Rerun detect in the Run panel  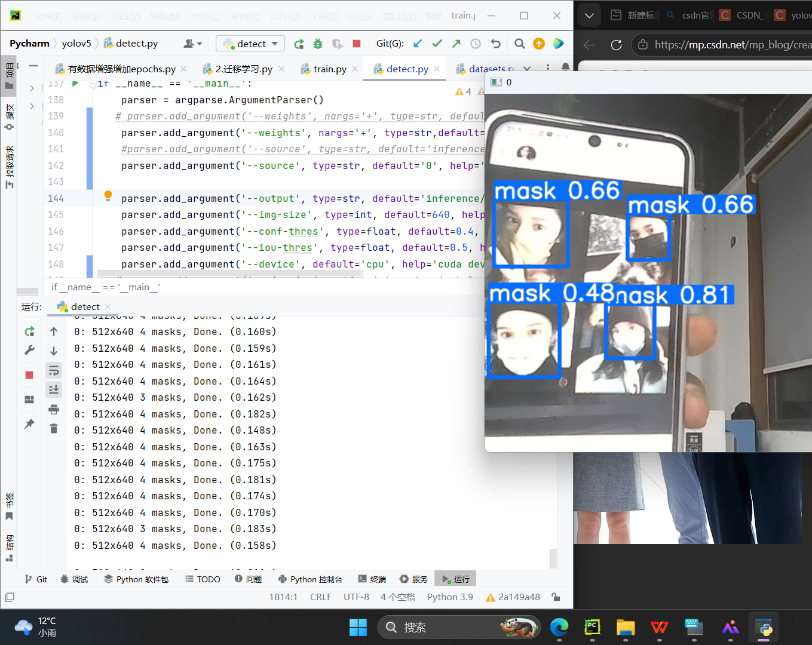point(29,331)
